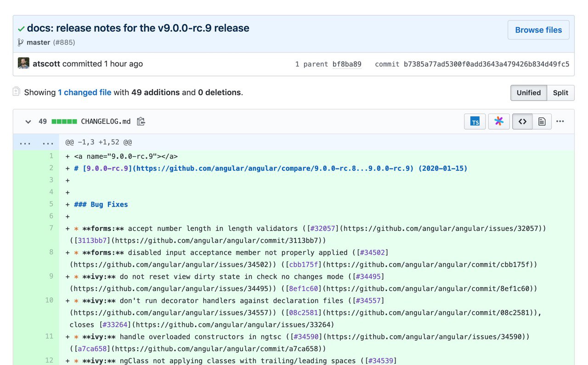588x365 pixels.
Task: Click the file diff icon beside Showing
Action: (x=17, y=91)
